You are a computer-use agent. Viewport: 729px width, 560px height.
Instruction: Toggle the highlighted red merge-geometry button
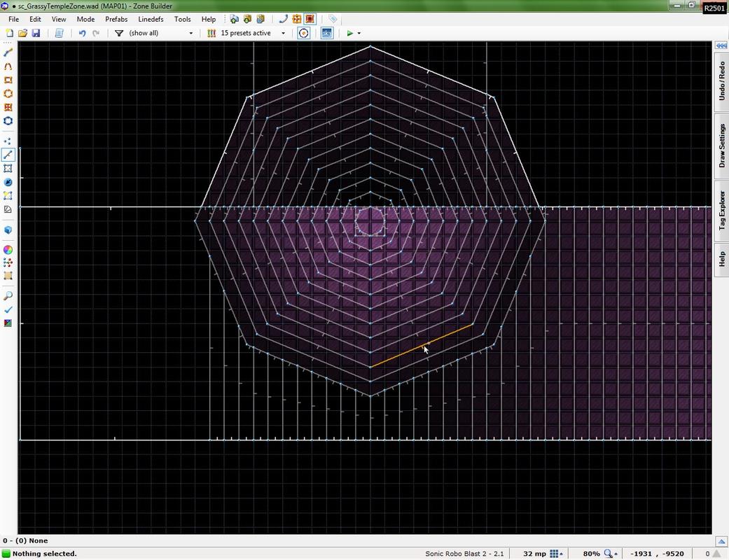pyautogui.click(x=310, y=19)
